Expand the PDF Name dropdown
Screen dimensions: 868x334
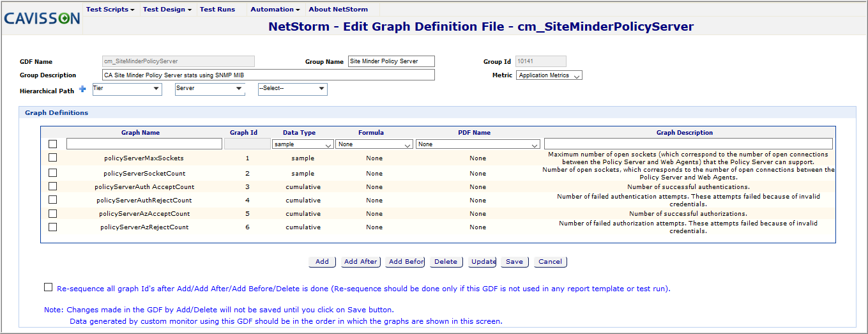[x=478, y=144]
